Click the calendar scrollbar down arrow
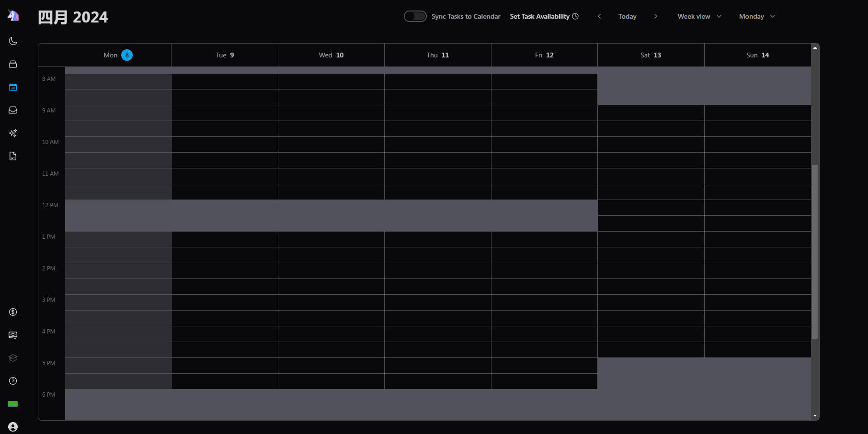The width and height of the screenshot is (868, 434). [x=815, y=416]
